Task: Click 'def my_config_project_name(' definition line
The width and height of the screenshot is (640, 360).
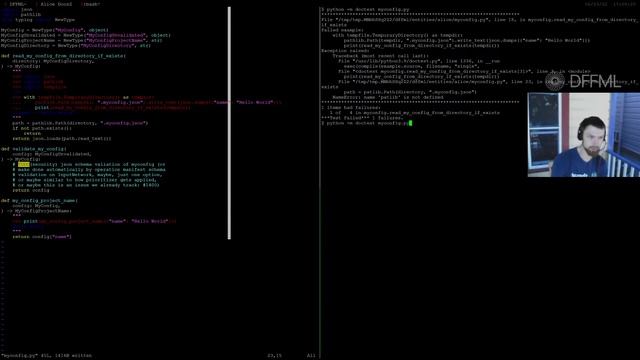Action: tap(39, 200)
